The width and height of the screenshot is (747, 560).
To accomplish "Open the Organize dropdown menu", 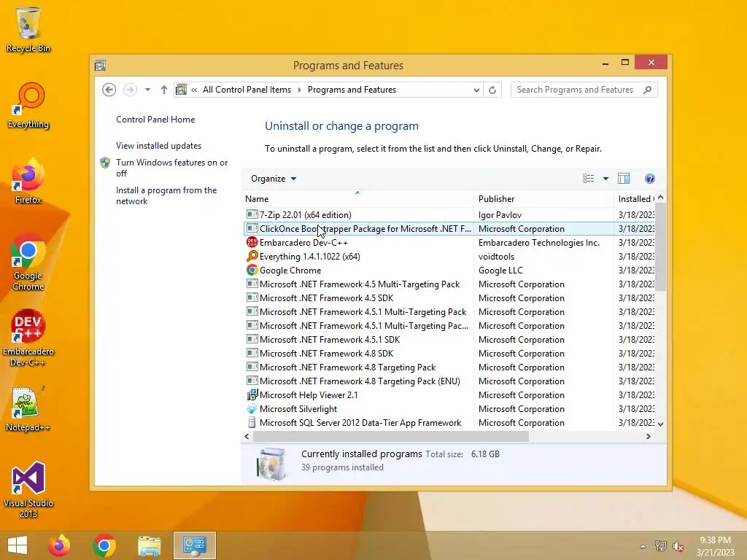I will pyautogui.click(x=274, y=179).
